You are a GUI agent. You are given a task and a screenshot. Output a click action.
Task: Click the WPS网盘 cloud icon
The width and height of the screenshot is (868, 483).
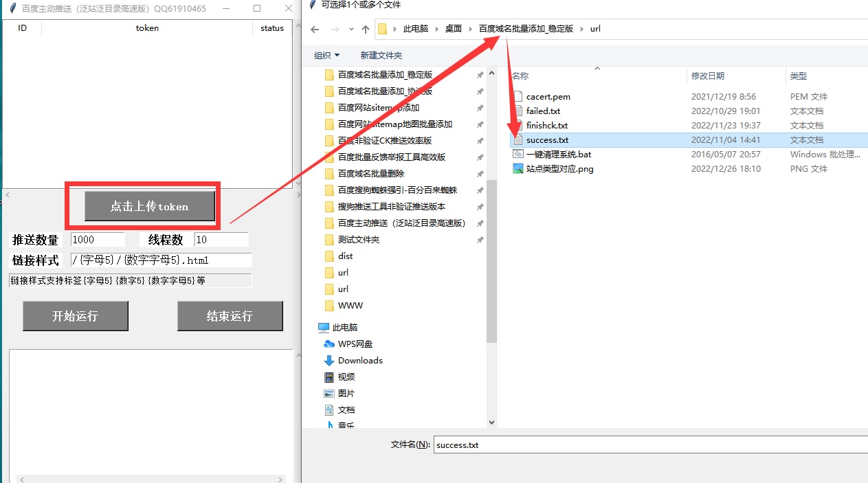pyautogui.click(x=329, y=344)
